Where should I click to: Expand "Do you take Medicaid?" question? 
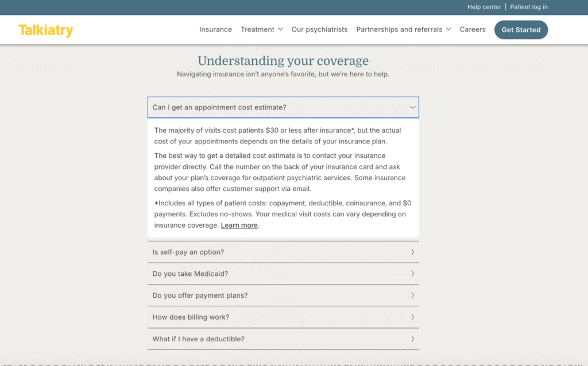[190, 274]
